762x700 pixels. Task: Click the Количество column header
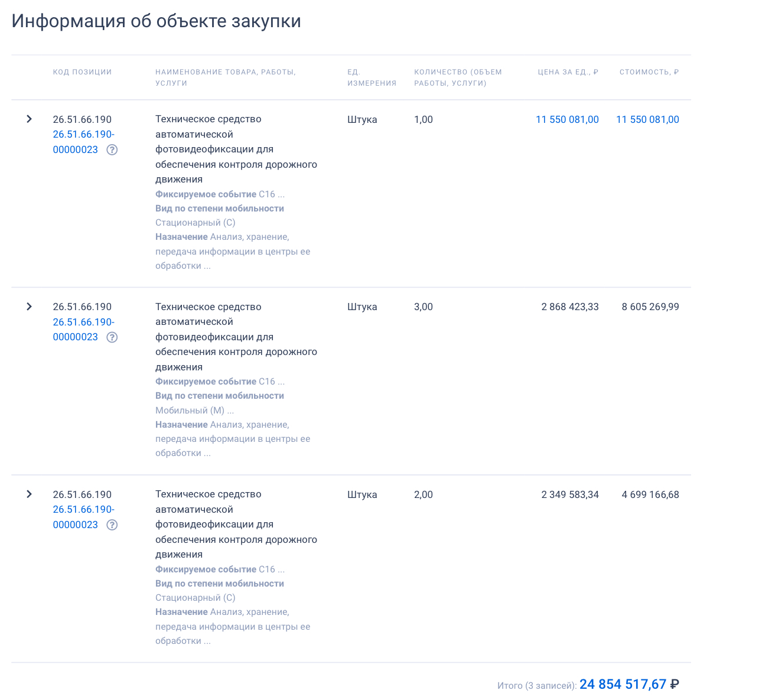(458, 77)
